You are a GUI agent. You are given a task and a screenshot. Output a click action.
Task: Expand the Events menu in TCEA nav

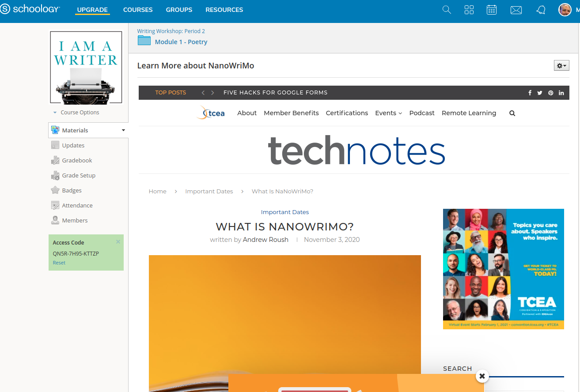point(389,113)
